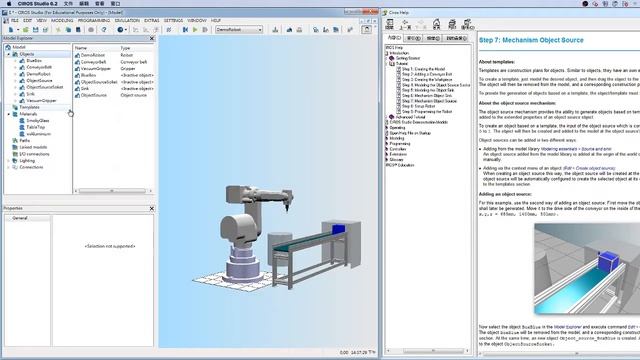Select ConveyorBelt in the Objects tree

[39, 67]
